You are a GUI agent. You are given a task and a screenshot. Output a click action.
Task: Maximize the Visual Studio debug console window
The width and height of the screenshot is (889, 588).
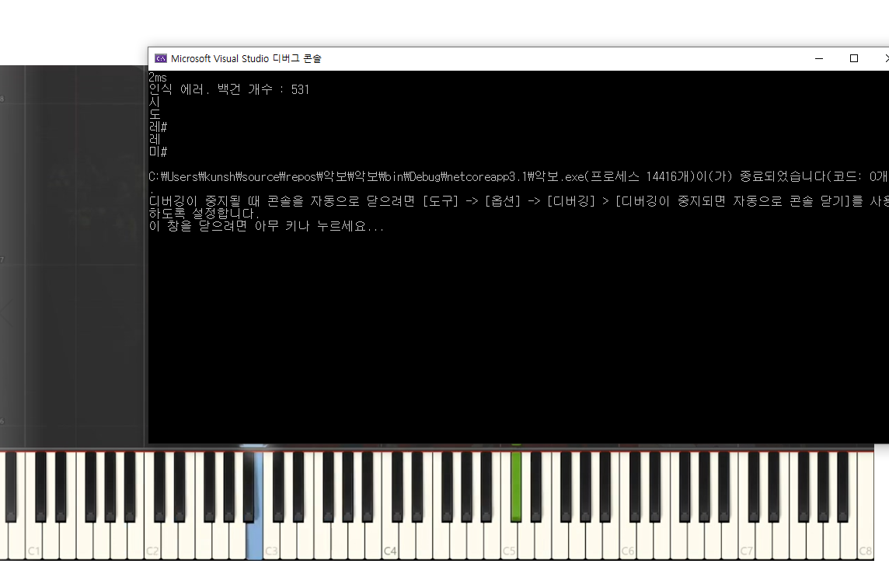(854, 58)
